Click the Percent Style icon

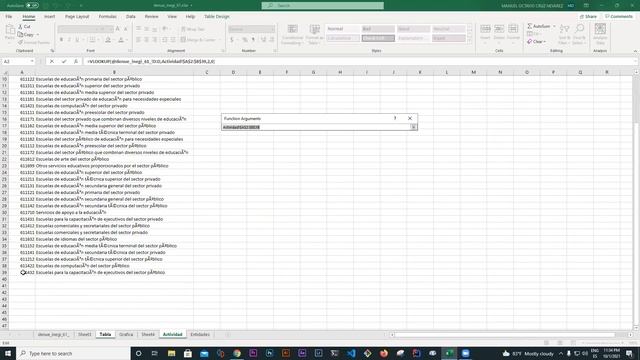coord(244,40)
